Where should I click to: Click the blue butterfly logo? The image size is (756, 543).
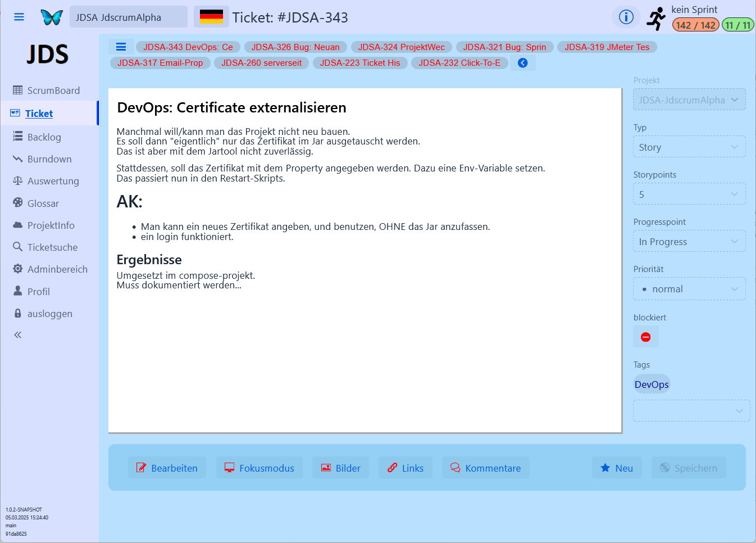[52, 17]
